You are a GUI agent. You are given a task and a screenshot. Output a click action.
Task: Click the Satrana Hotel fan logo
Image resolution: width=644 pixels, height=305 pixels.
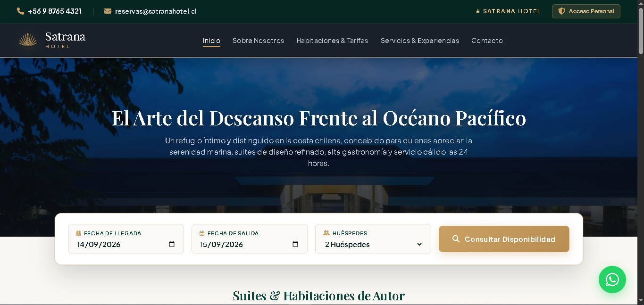pyautogui.click(x=28, y=40)
